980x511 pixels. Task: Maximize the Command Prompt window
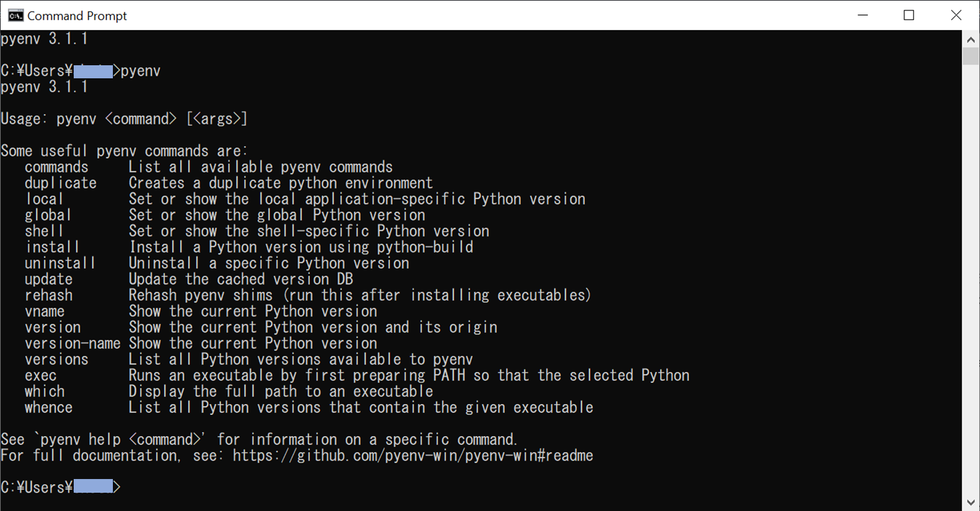click(909, 15)
